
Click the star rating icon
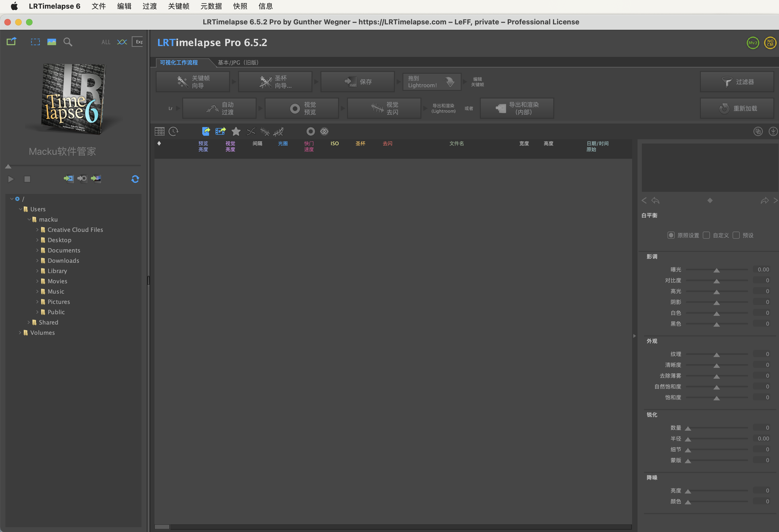236,131
